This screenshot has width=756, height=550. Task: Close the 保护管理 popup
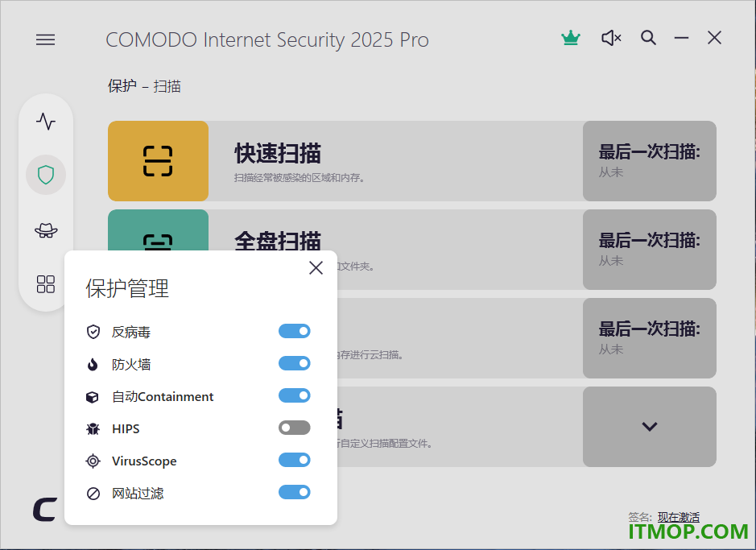(316, 267)
